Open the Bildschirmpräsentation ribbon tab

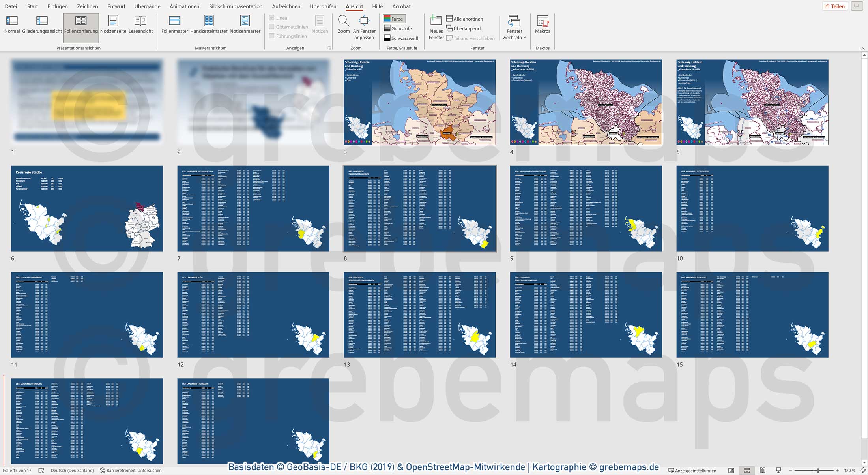(x=236, y=6)
